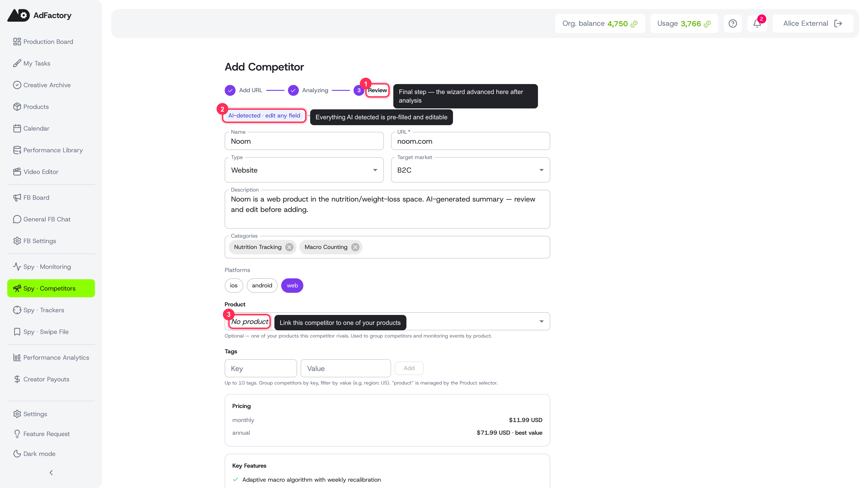Click the General FB Chat bubble icon
This screenshot has height=488, width=868.
pos(17,219)
